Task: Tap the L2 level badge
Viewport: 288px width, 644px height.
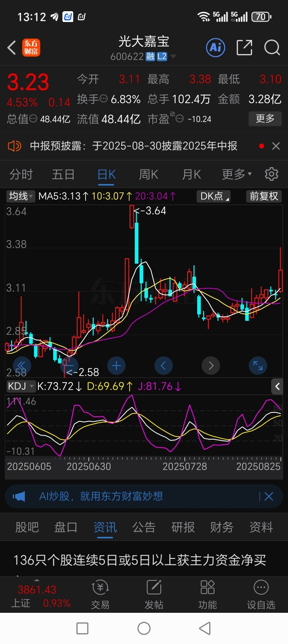Action: click(162, 57)
